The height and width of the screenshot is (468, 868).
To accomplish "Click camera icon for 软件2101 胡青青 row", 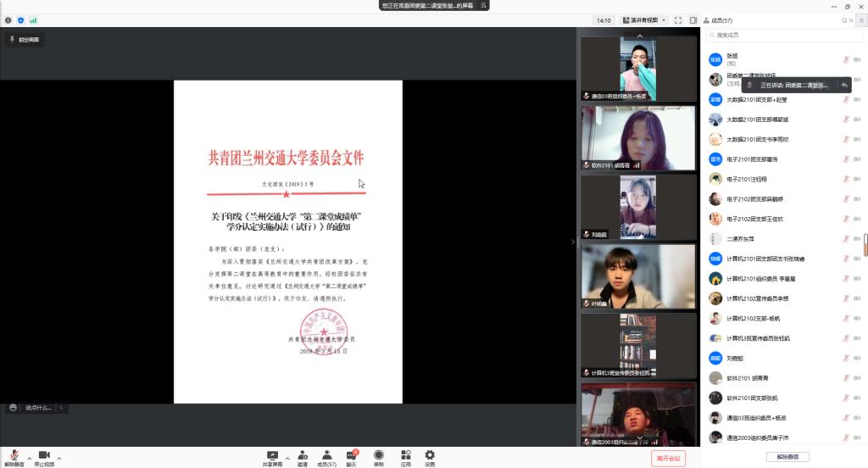I will pyautogui.click(x=857, y=378).
